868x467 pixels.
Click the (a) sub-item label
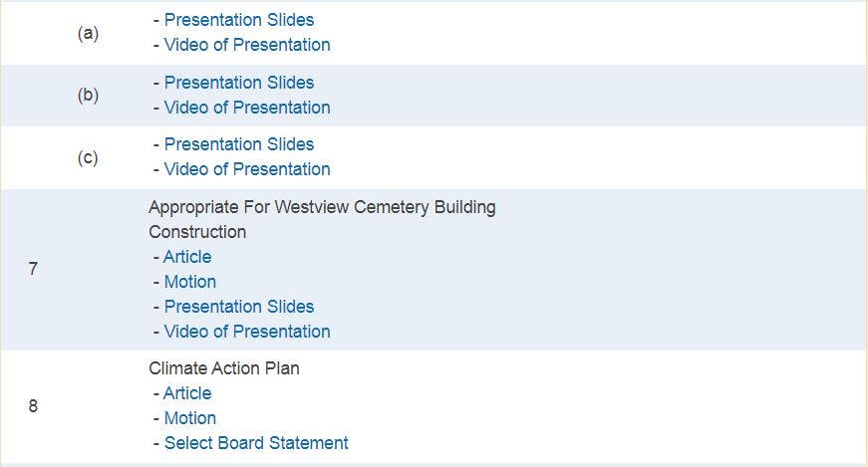88,33
